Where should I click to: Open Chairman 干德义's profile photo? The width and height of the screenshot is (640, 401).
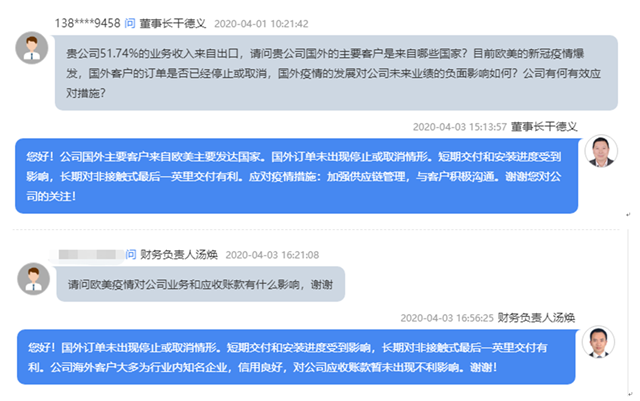tap(601, 151)
